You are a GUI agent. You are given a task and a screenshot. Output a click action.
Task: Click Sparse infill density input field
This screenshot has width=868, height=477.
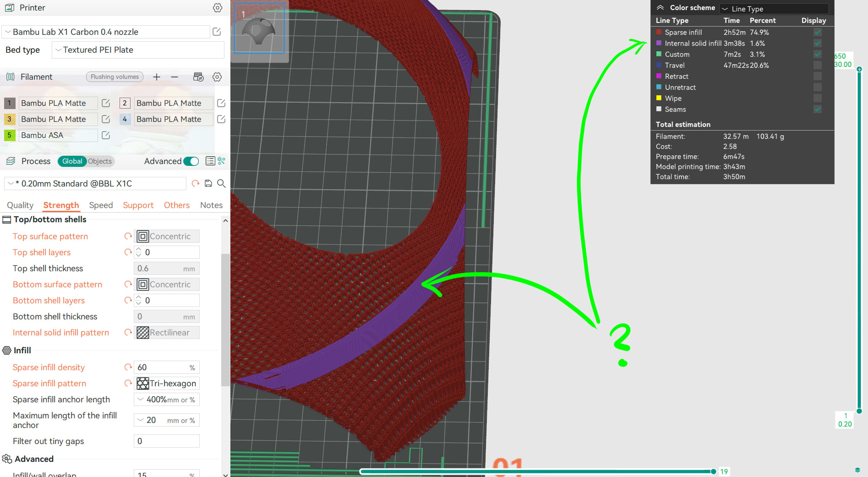(167, 367)
